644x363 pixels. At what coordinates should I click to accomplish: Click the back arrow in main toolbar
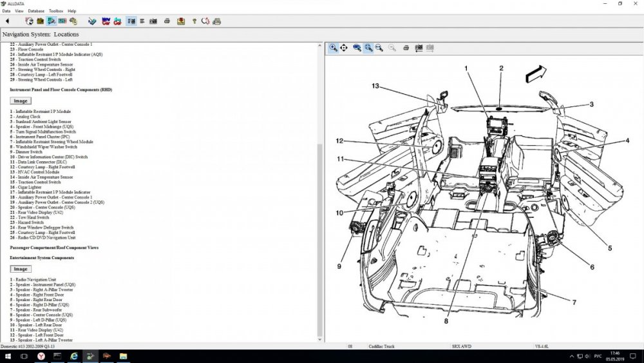tap(7, 21)
